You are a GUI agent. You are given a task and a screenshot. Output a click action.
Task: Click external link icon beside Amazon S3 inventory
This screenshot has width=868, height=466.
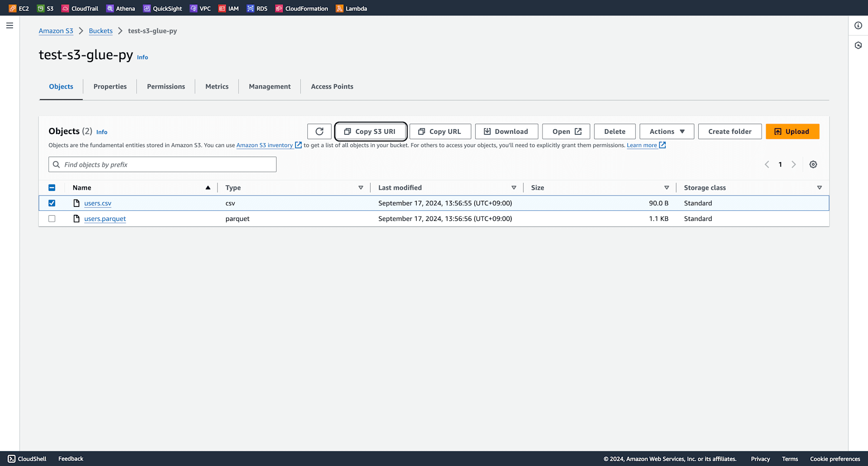(298, 145)
